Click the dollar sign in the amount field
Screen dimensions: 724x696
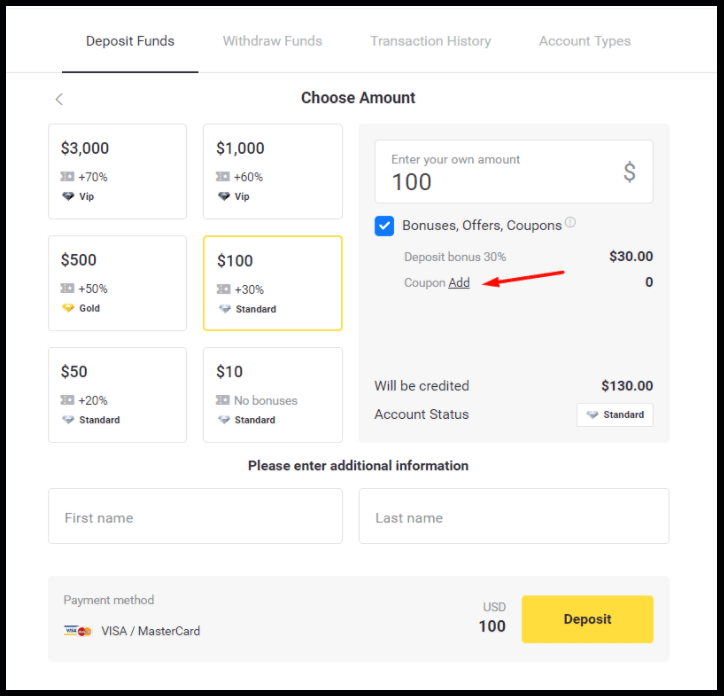(x=629, y=172)
